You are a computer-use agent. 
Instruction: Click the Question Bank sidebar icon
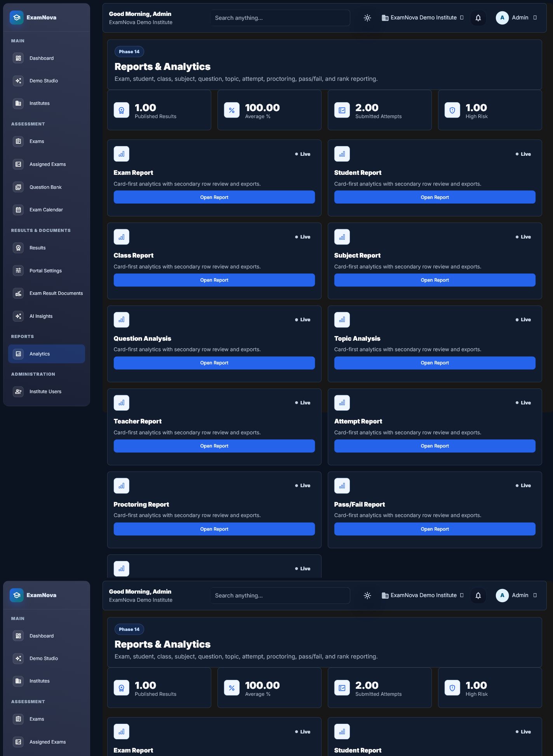18,187
